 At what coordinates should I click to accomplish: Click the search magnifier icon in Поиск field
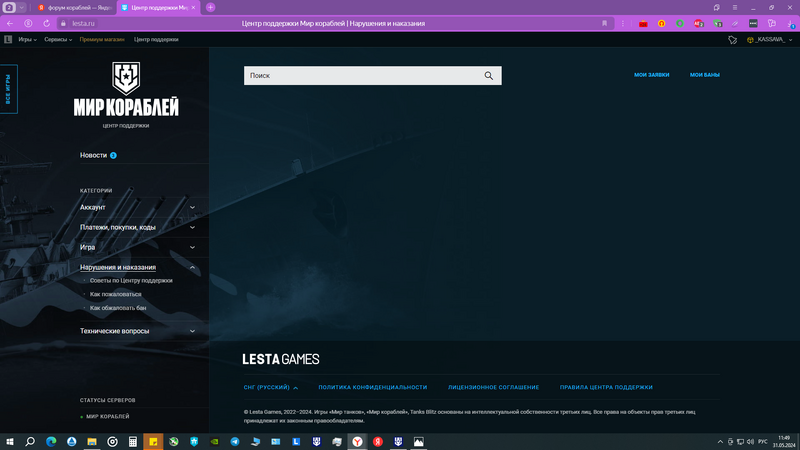488,76
